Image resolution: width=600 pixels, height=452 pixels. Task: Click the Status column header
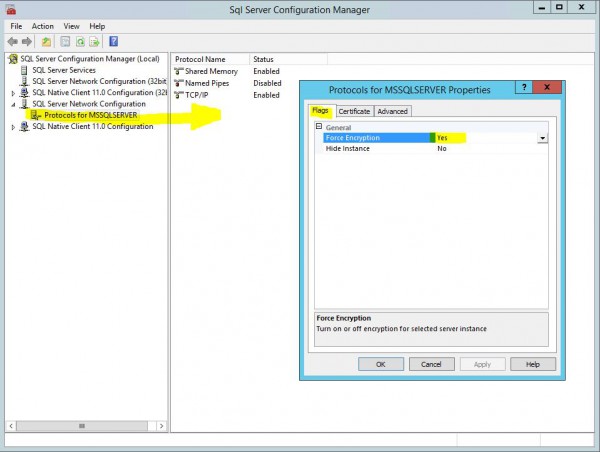[x=289, y=59]
